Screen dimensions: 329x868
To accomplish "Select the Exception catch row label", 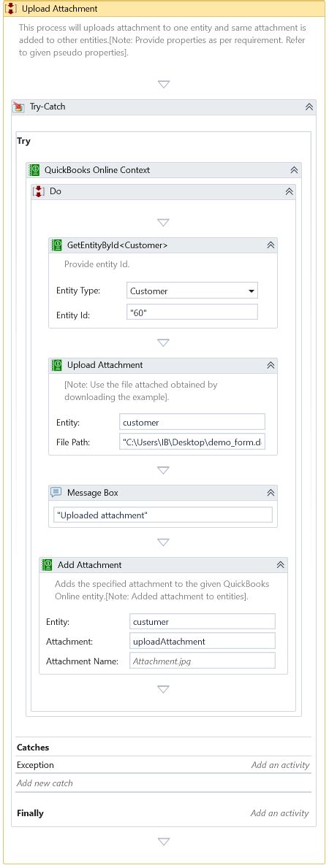I will point(35,765).
